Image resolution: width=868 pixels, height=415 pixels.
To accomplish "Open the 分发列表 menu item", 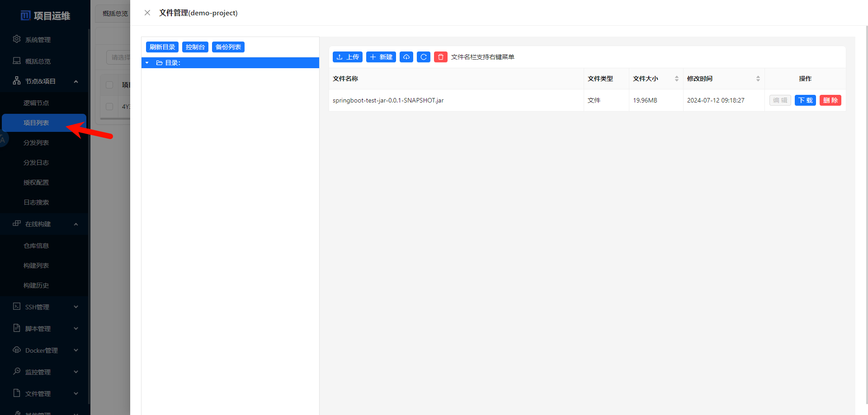I will tap(36, 143).
